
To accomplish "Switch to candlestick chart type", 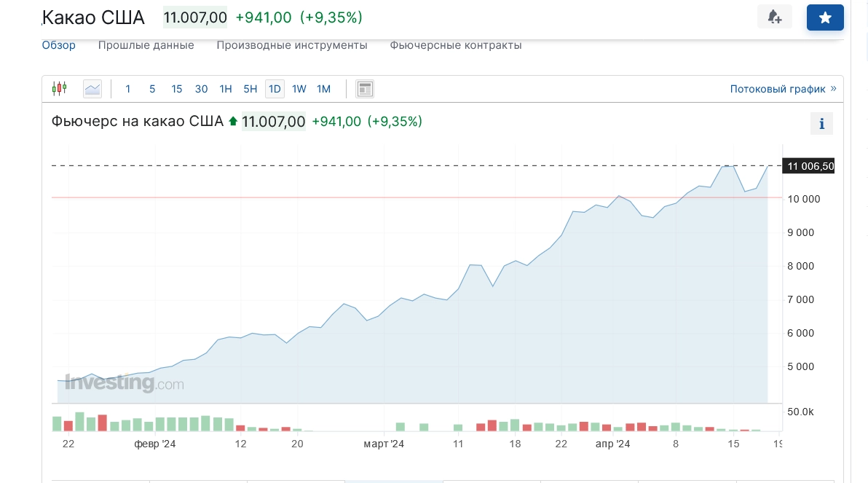I will click(59, 89).
